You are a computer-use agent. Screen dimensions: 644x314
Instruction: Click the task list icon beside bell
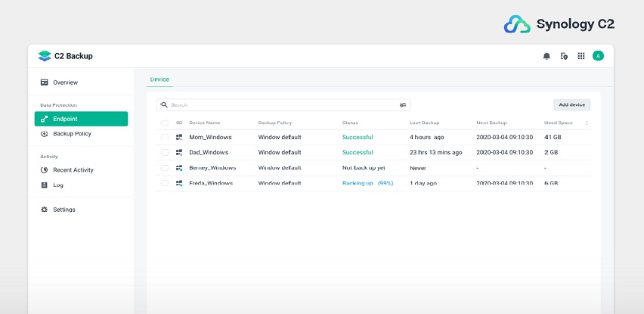coord(564,56)
